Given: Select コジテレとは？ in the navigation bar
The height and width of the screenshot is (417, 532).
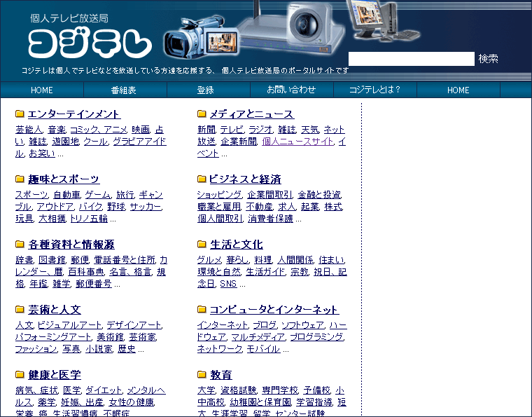Looking at the screenshot, I should click(374, 90).
